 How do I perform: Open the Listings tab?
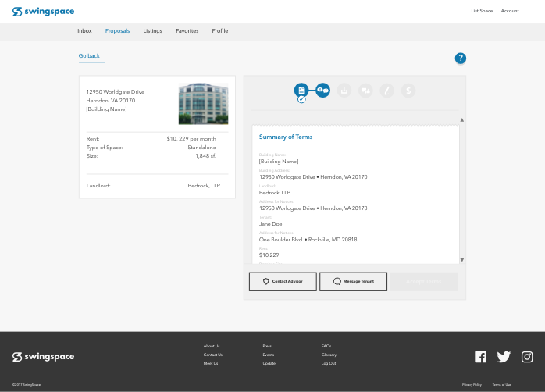(152, 31)
